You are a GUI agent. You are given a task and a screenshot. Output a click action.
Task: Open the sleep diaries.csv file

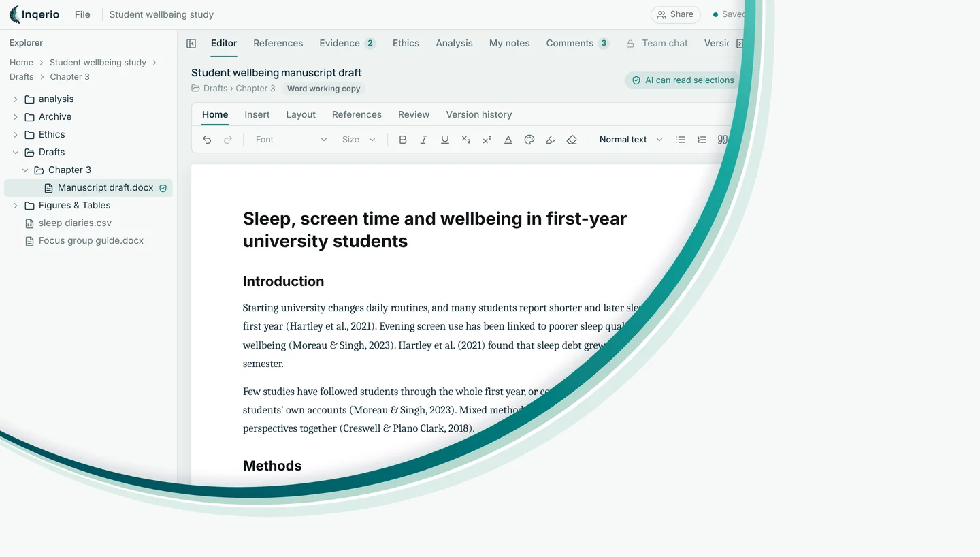[x=75, y=223]
